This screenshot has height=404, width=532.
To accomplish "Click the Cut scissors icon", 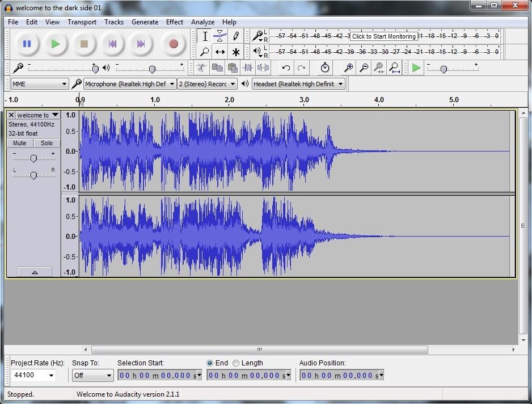I will pos(201,68).
